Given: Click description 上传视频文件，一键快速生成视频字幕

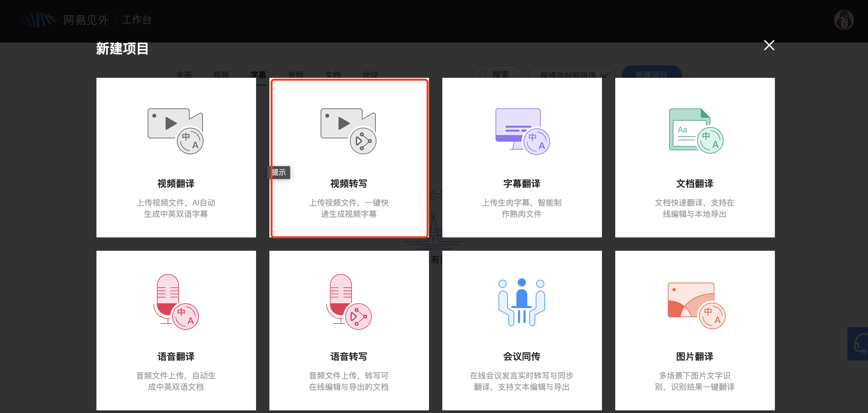Looking at the screenshot, I should 349,208.
